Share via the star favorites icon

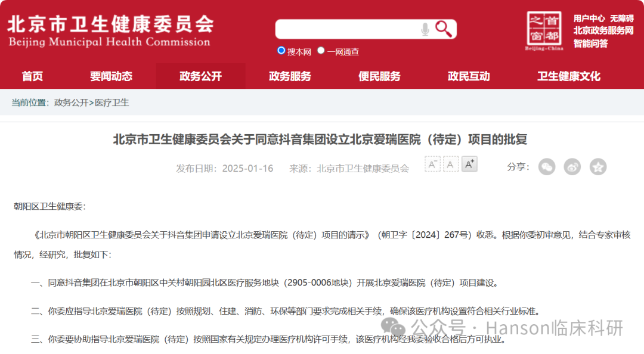(598, 167)
